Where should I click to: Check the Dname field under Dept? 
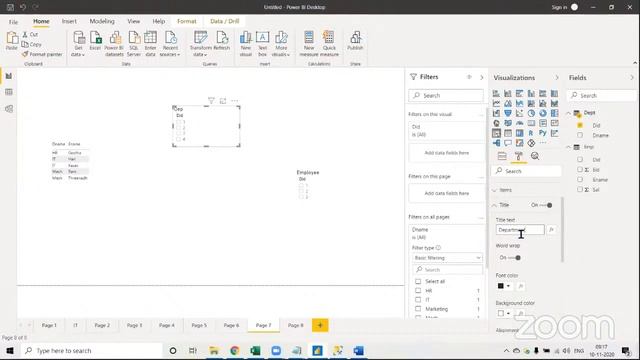pyautogui.click(x=580, y=135)
